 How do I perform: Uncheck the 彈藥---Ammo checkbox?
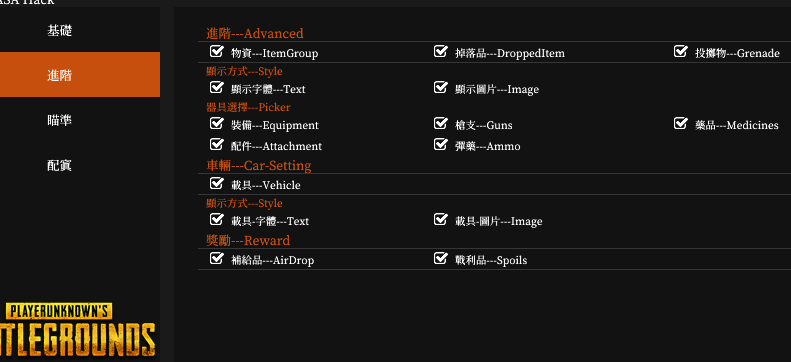[x=440, y=145]
